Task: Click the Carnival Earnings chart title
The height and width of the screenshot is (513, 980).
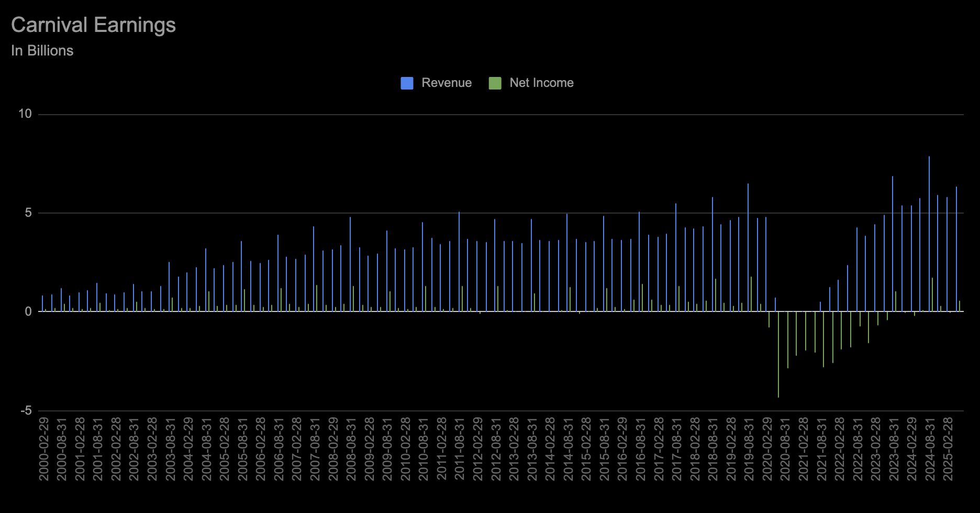Action: click(93, 25)
